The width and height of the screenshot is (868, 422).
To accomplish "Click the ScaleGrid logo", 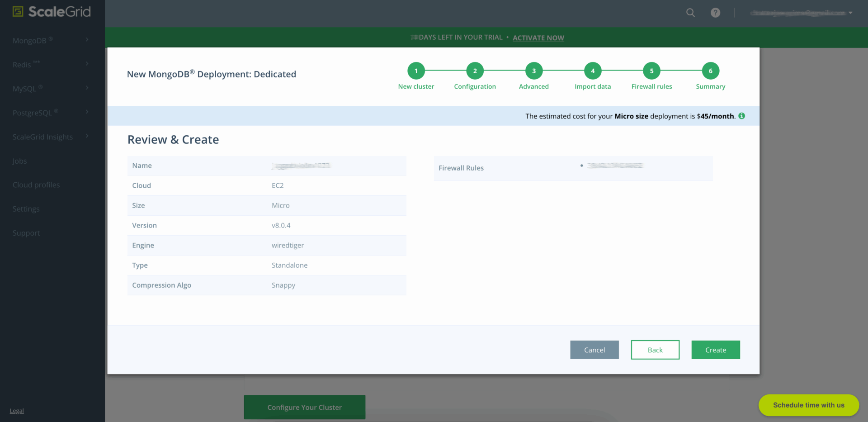I will pyautogui.click(x=52, y=12).
